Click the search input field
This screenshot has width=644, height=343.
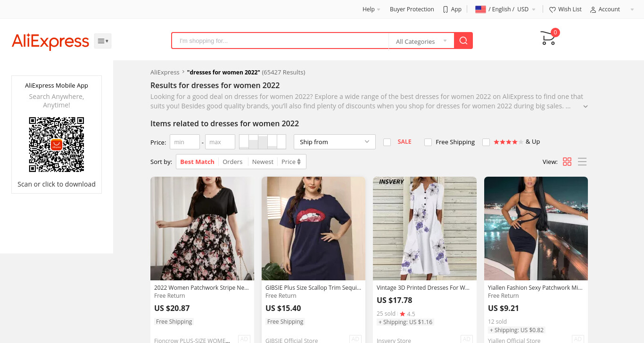coord(280,41)
